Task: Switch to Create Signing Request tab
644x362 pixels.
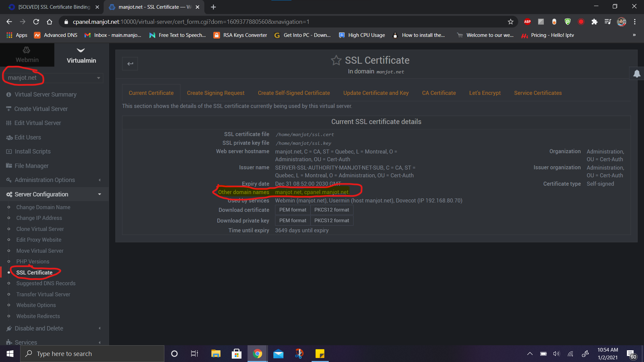Action: click(x=216, y=93)
